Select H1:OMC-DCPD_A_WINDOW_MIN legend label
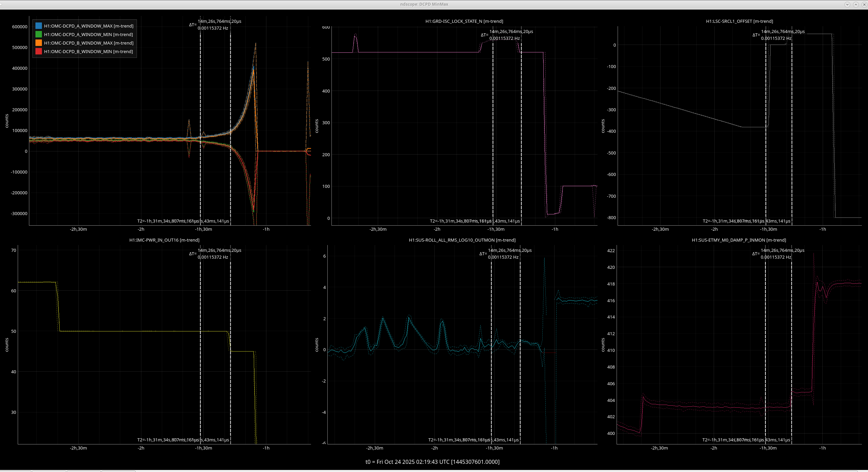The image size is (868, 472). point(89,34)
